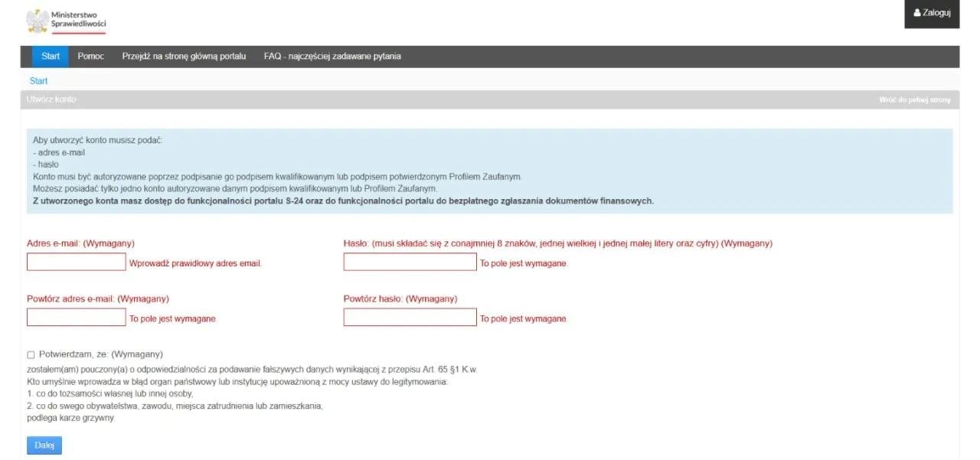
Task: Open the Start menu tab
Action: pyautogui.click(x=51, y=57)
